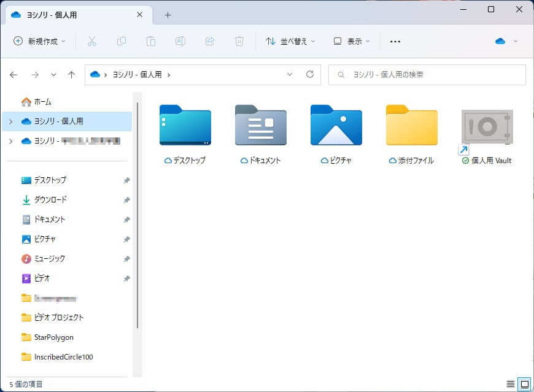534x392 pixels.
Task: Open the three-dot more options menu
Action: coord(395,42)
